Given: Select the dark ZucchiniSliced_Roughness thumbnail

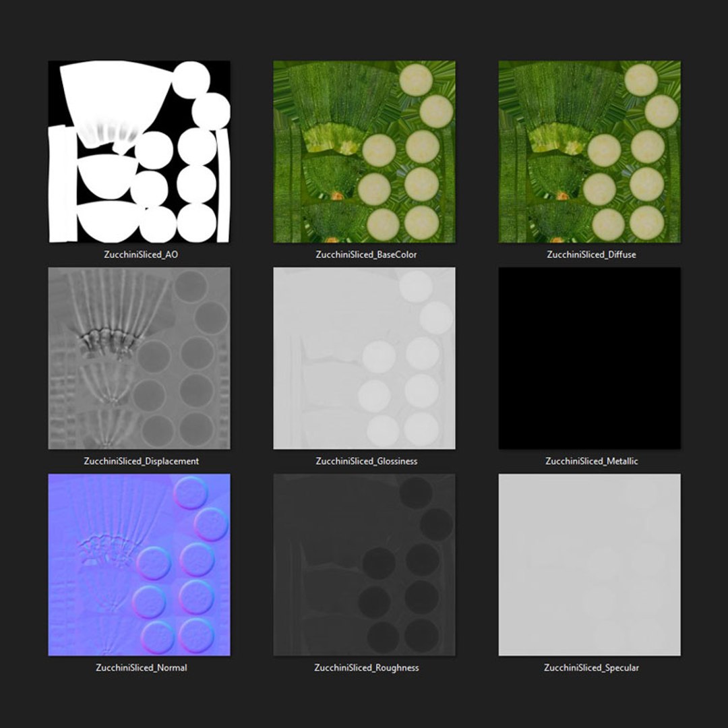Looking at the screenshot, I should click(365, 565).
